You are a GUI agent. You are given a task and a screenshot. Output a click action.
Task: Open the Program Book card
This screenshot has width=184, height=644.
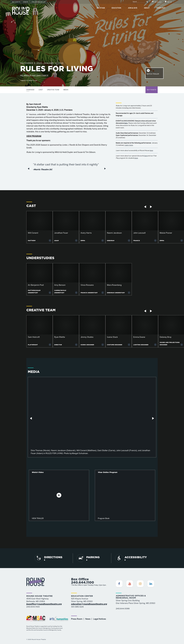click(125, 495)
